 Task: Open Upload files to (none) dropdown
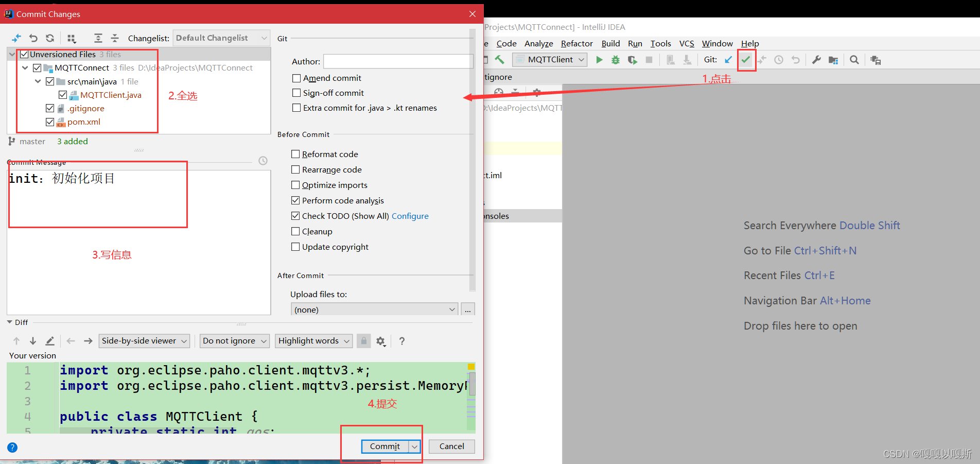pyautogui.click(x=374, y=310)
